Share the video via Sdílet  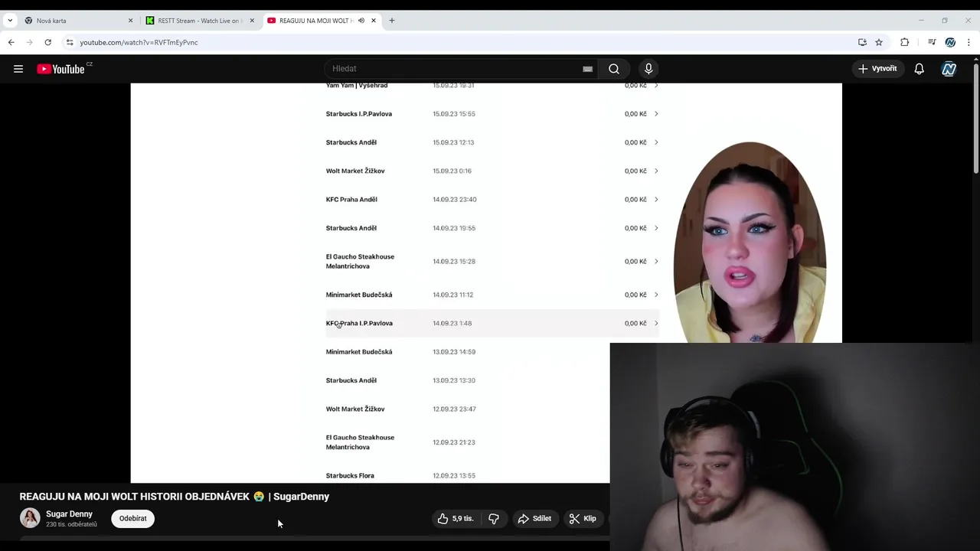coord(534,518)
